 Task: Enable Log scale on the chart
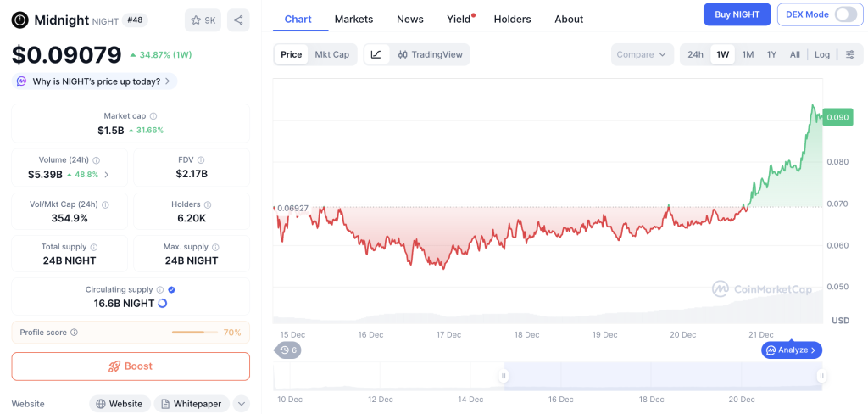821,54
